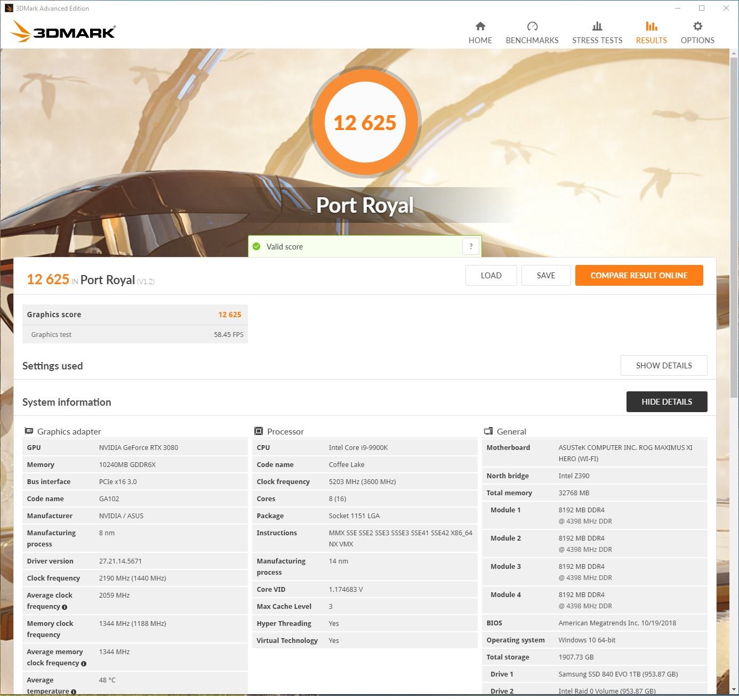
Task: Click Driver version 27.21.14.5671
Action: 121,561
